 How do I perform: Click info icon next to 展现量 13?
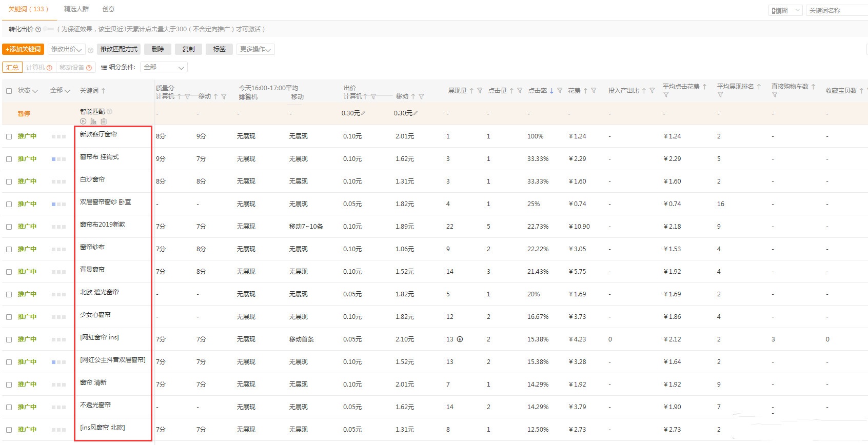460,339
